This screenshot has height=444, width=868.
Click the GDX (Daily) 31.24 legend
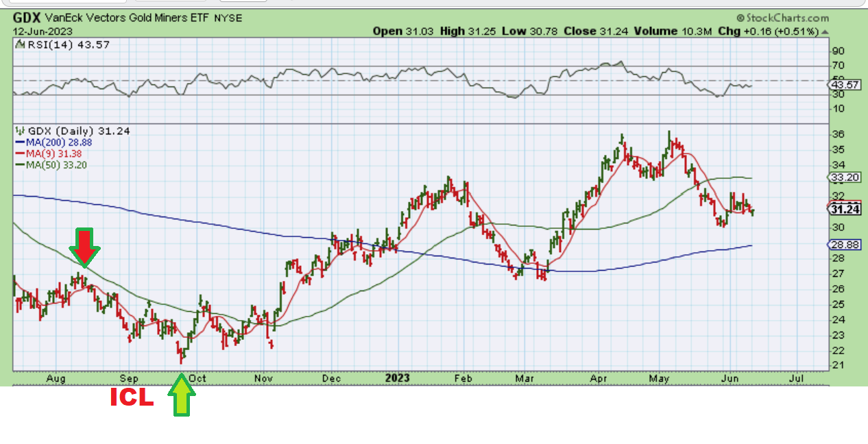[x=73, y=131]
